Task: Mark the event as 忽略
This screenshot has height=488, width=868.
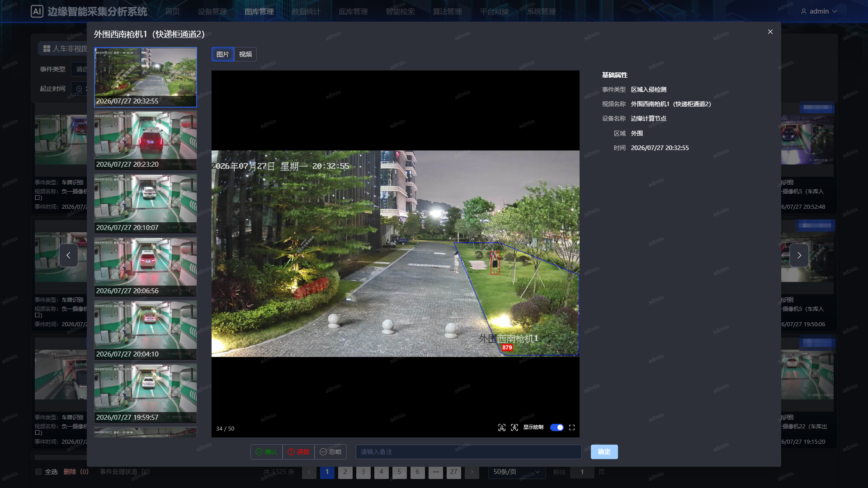Action: click(x=330, y=452)
